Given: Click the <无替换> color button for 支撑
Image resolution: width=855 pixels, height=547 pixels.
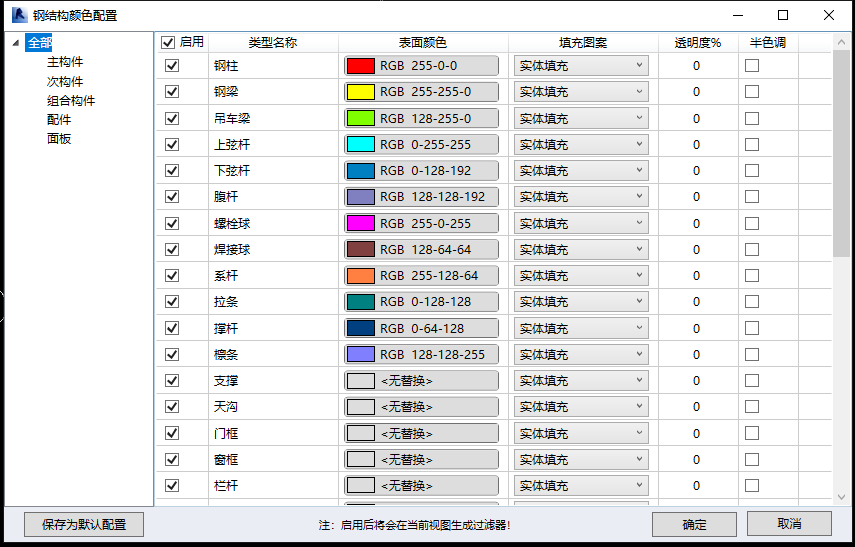Looking at the screenshot, I should click(x=421, y=380).
